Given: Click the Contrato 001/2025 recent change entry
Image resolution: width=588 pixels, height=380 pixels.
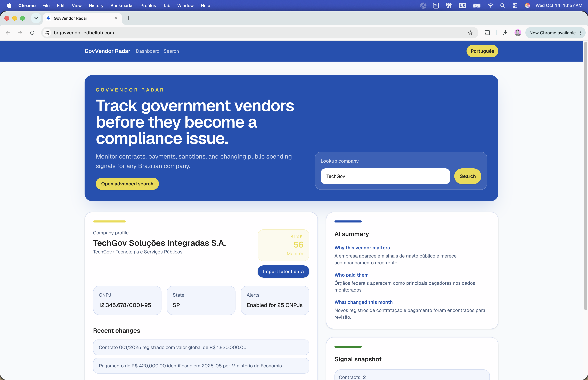Looking at the screenshot, I should [201, 347].
